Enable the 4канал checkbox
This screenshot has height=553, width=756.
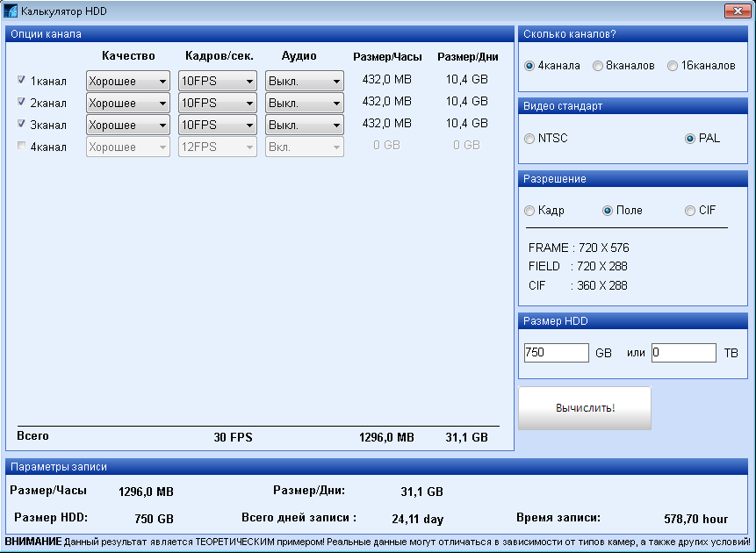point(21,145)
